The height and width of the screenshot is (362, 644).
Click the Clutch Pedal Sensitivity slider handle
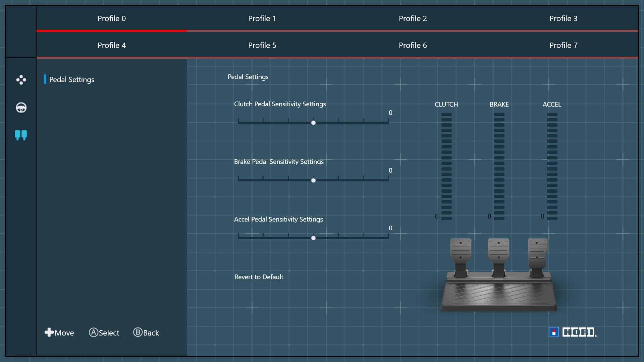click(x=313, y=123)
